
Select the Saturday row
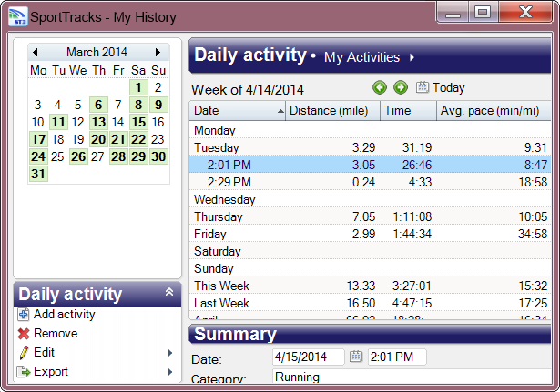pyautogui.click(x=370, y=251)
